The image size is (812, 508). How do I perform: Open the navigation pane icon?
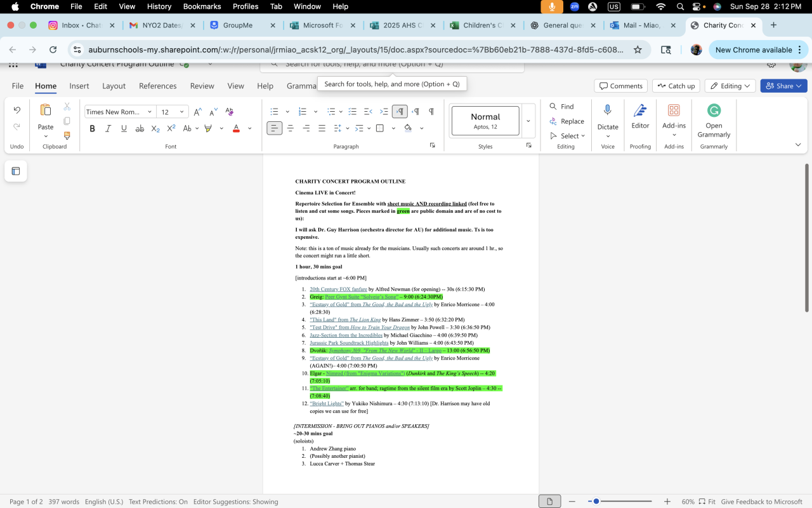click(x=16, y=171)
